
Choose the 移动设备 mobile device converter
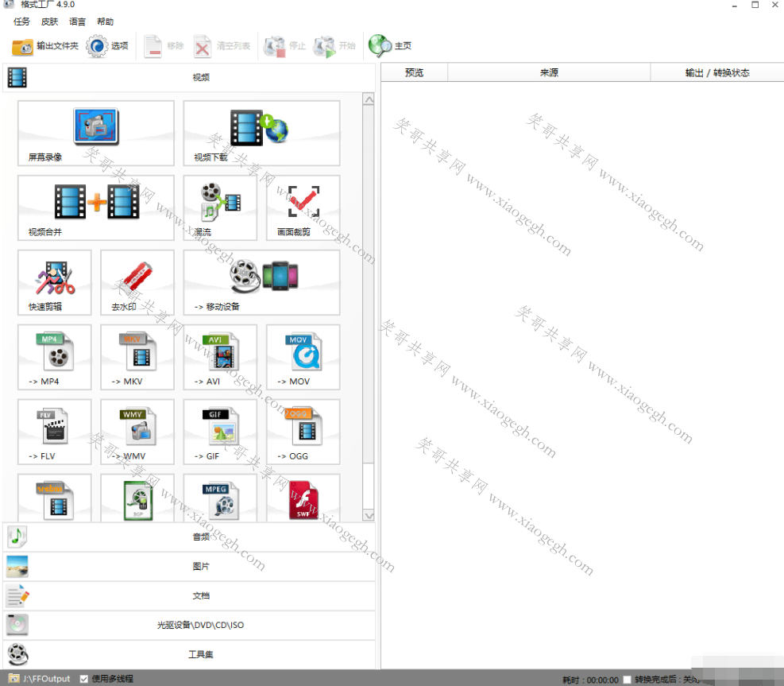pyautogui.click(x=261, y=282)
